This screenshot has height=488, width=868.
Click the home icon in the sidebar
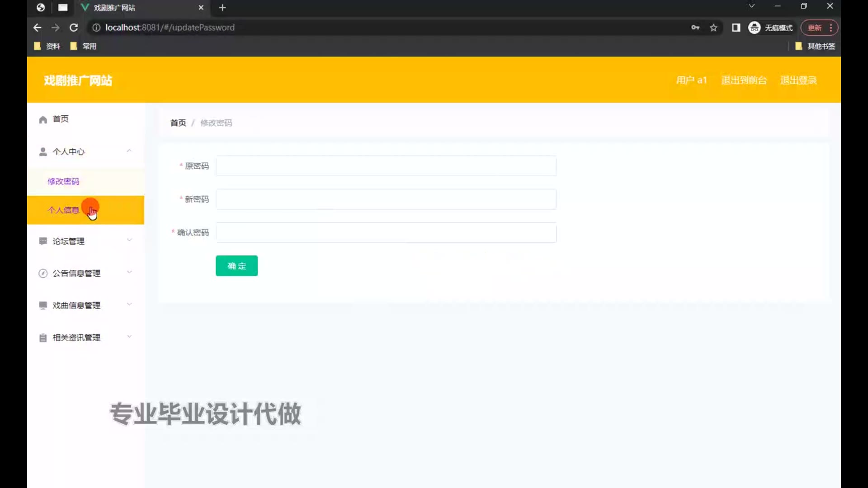point(43,120)
